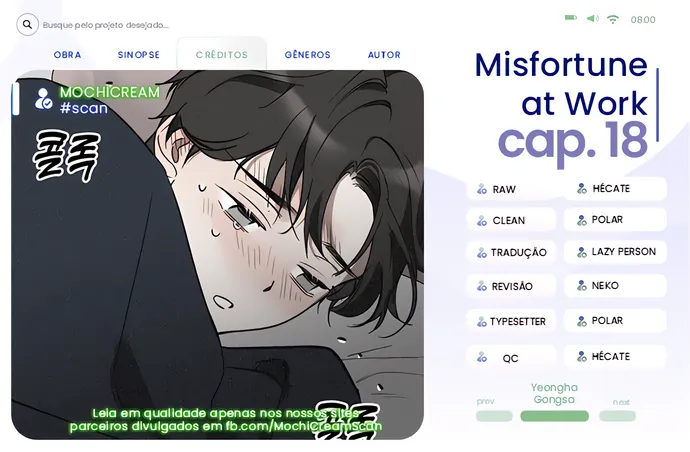Go to the AUTOR tab

click(x=384, y=55)
